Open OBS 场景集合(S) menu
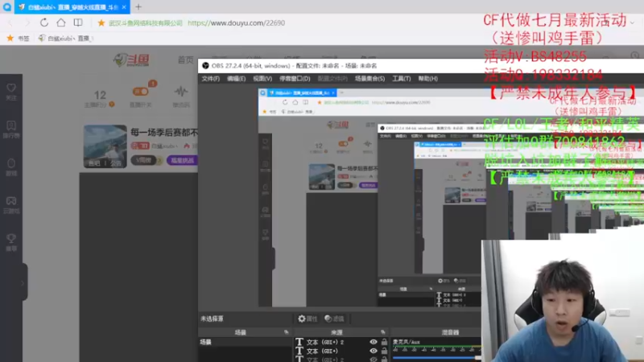 370,78
